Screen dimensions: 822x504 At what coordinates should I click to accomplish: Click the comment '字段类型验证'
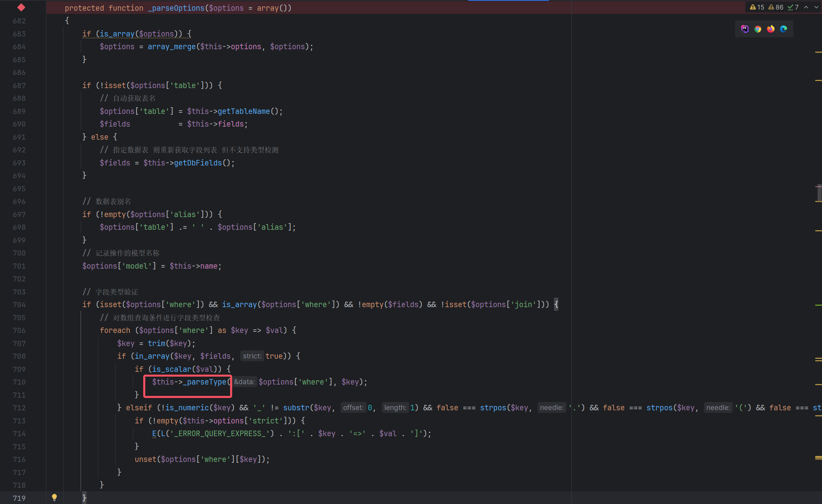(117, 292)
